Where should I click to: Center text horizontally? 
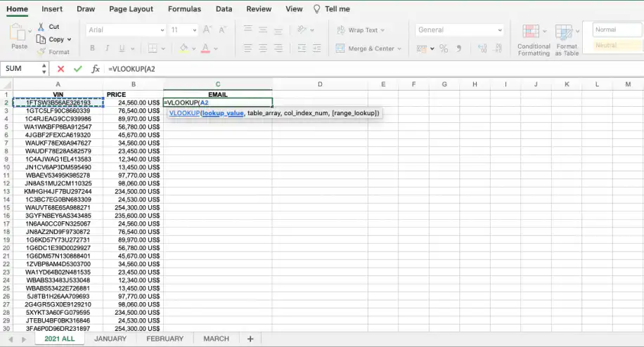click(x=263, y=48)
